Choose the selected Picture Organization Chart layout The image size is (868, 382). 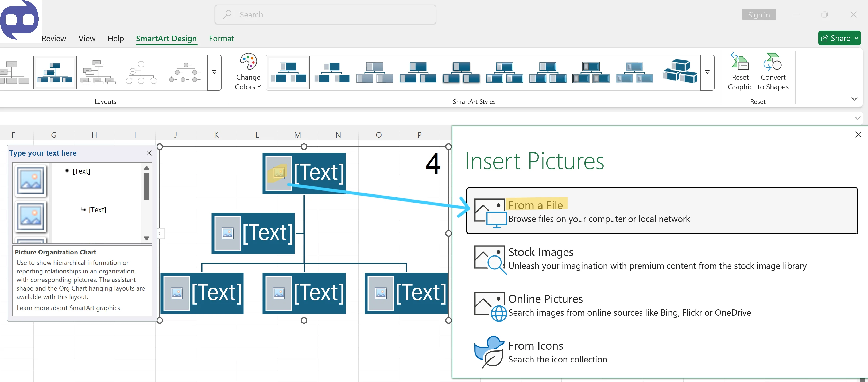(x=55, y=72)
